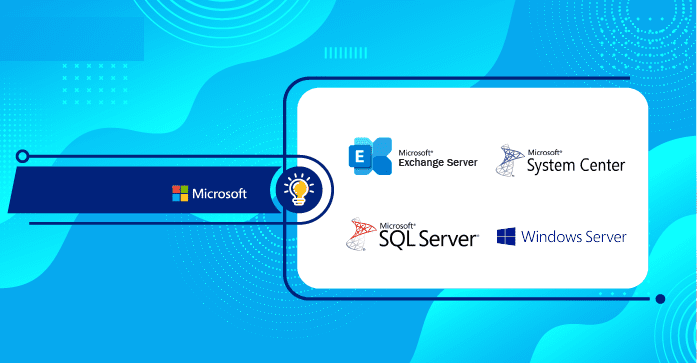The width and height of the screenshot is (697, 363).
Task: Click the vertical striped bars decoration
Action: coord(346,53)
